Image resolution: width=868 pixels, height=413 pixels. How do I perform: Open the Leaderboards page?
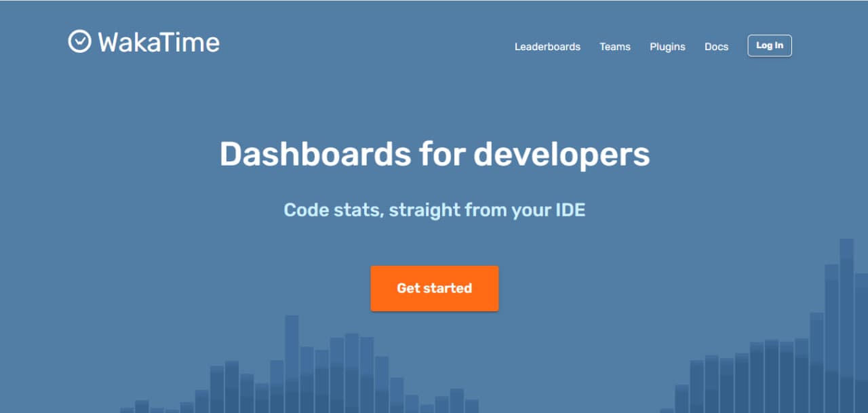(x=547, y=47)
